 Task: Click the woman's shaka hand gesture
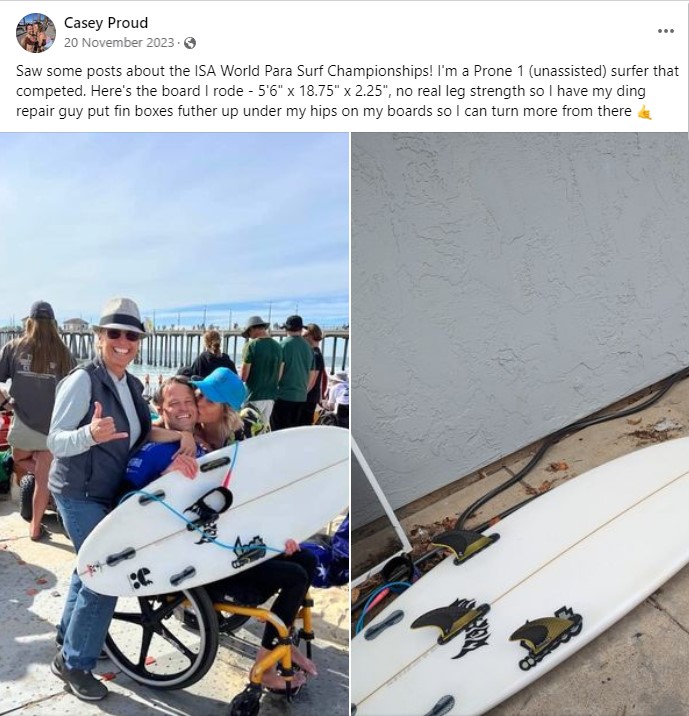click(104, 423)
